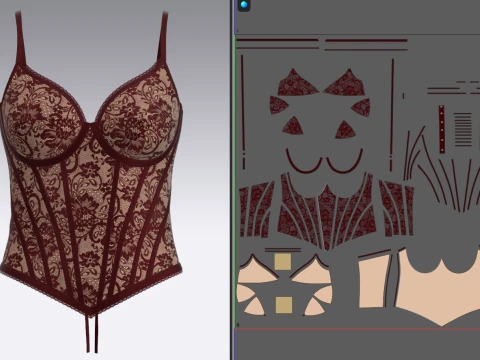Select the left lace side panel group
The image size is (480, 360).
click(x=257, y=209)
